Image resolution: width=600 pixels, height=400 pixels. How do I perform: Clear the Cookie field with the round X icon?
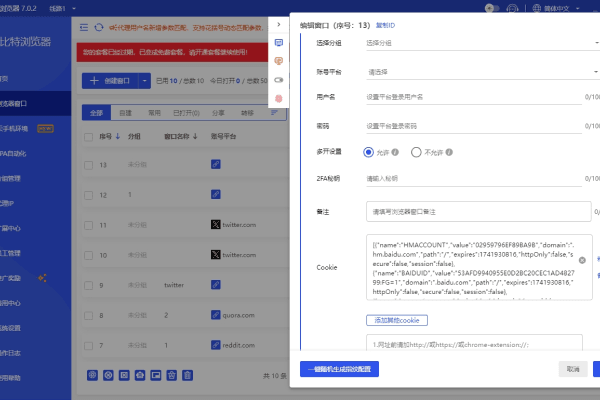582,260
